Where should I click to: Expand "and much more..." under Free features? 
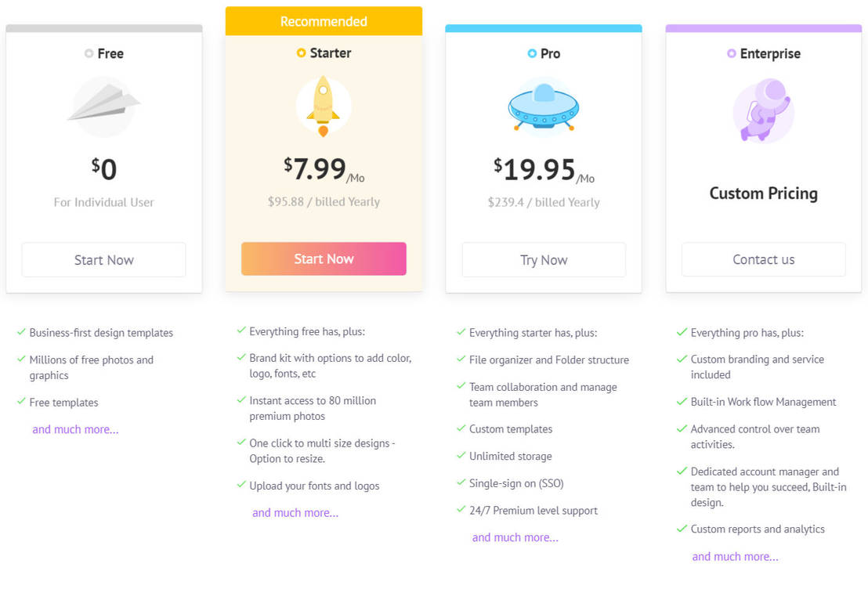pos(75,429)
